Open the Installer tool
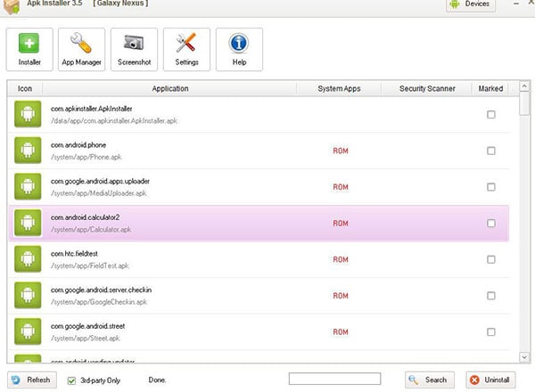535x392 pixels. [x=29, y=49]
